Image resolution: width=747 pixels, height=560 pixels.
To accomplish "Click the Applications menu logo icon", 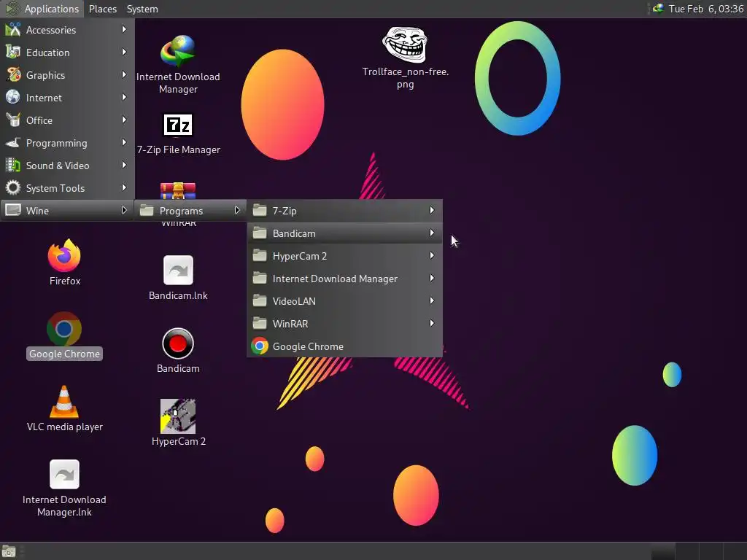I will pos(12,9).
